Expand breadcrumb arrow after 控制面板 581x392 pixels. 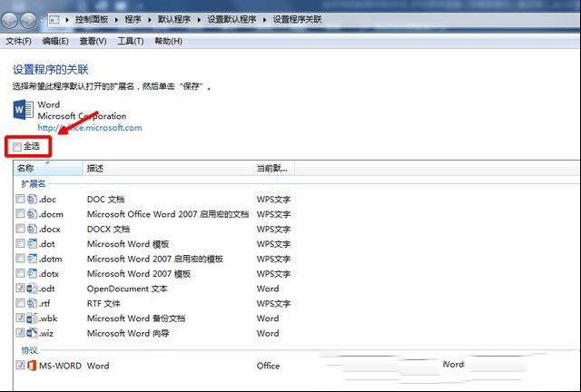click(x=116, y=20)
